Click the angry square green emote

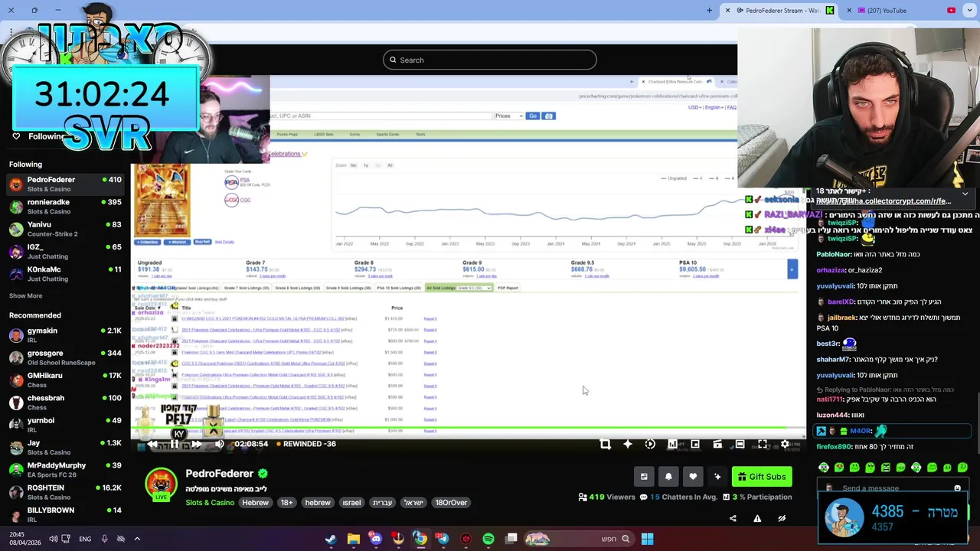[886, 467]
